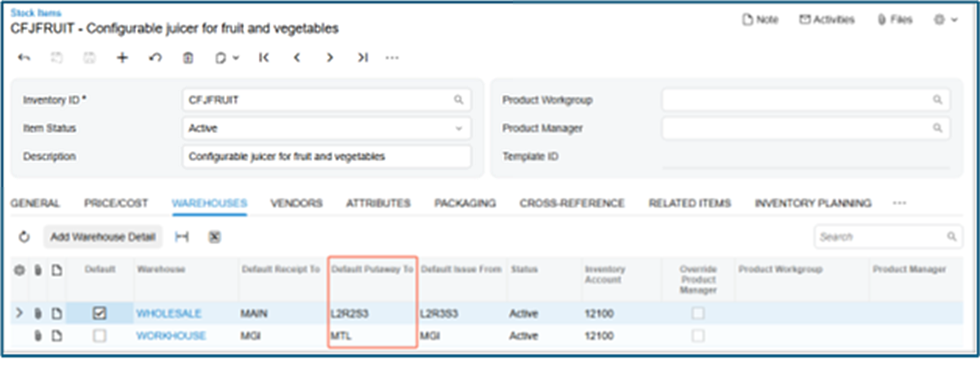Open the WHOLESALE warehouse link

coord(168,313)
